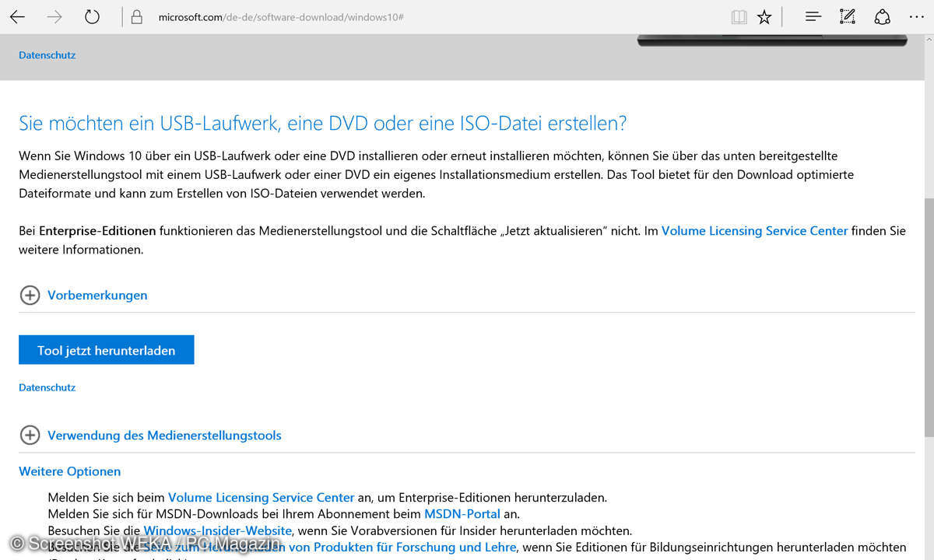Open Volume Licensing Service Center link under Weitere Optionen

click(261, 497)
